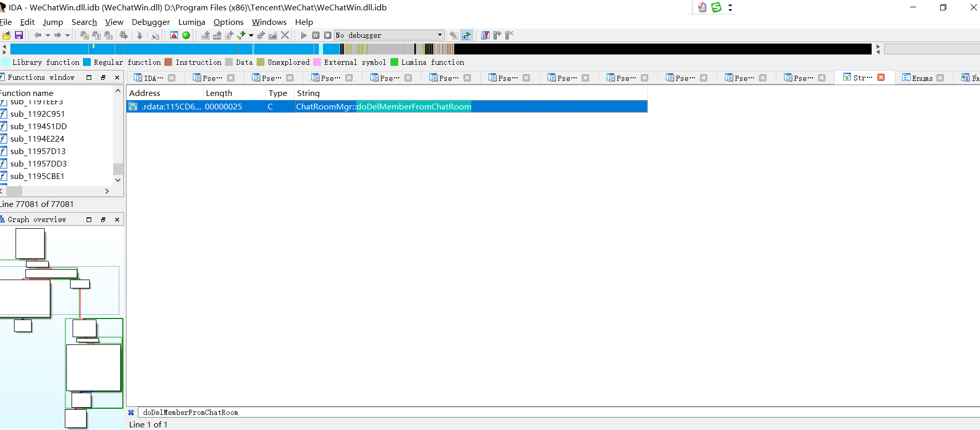
Task: Click the first binoculars search icon
Action: (x=84, y=35)
